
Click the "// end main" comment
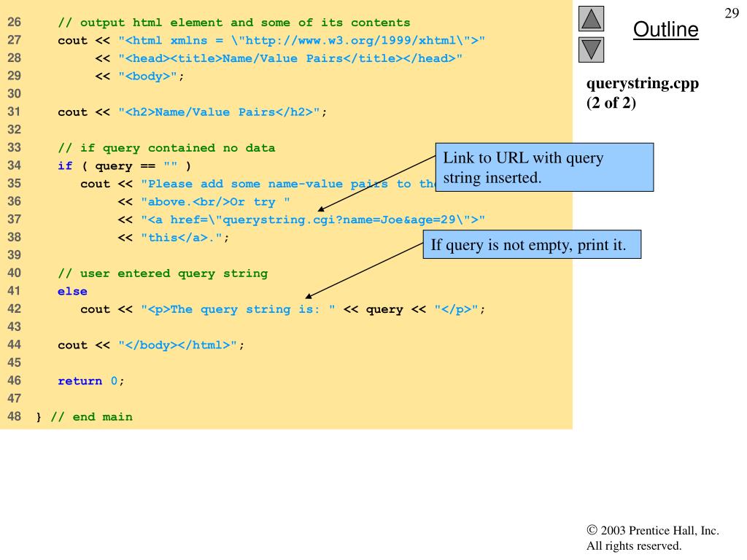pyautogui.click(x=91, y=416)
